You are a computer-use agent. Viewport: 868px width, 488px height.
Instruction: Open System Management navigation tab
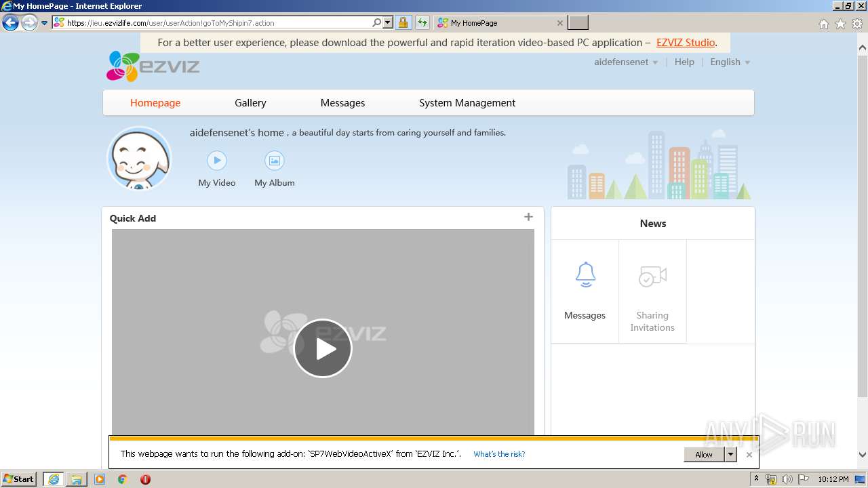(x=467, y=103)
